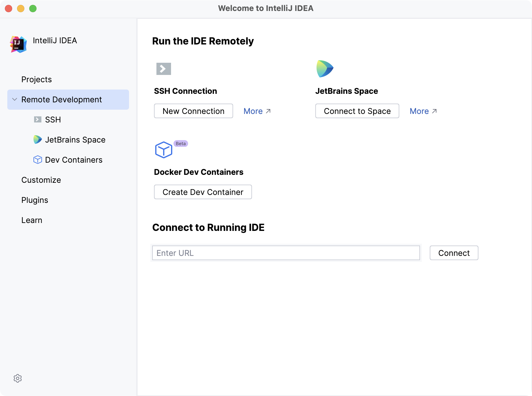Click the large SSH Connection terminal icon
The image size is (532, 396).
click(164, 69)
